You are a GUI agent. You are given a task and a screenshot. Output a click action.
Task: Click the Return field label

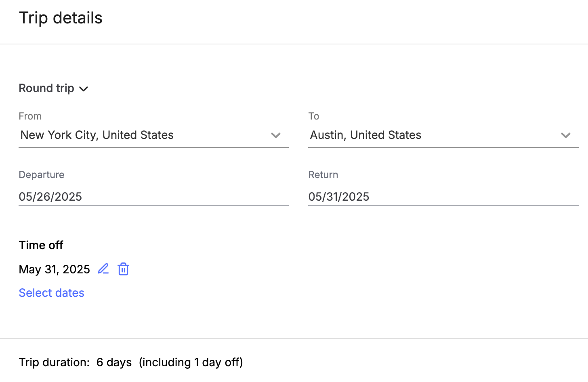[323, 174]
